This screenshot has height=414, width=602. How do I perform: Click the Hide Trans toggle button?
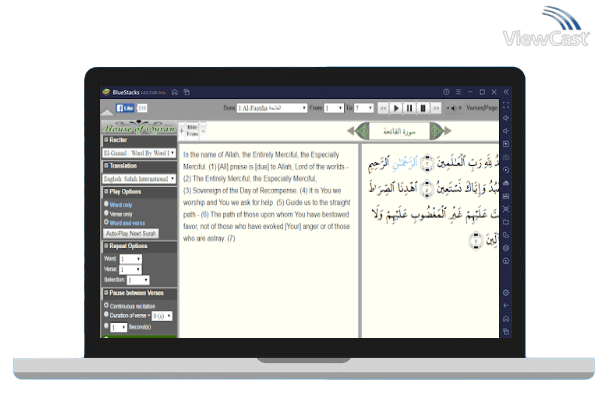tap(192, 131)
